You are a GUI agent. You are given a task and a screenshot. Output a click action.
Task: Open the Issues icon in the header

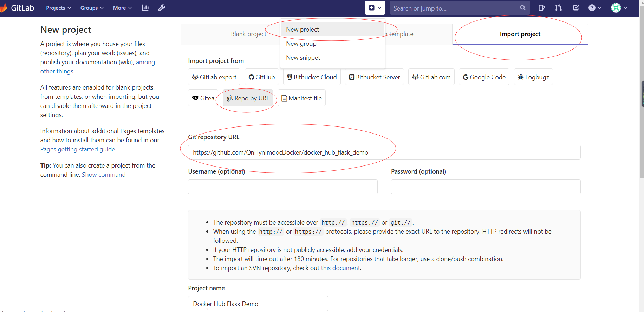541,8
